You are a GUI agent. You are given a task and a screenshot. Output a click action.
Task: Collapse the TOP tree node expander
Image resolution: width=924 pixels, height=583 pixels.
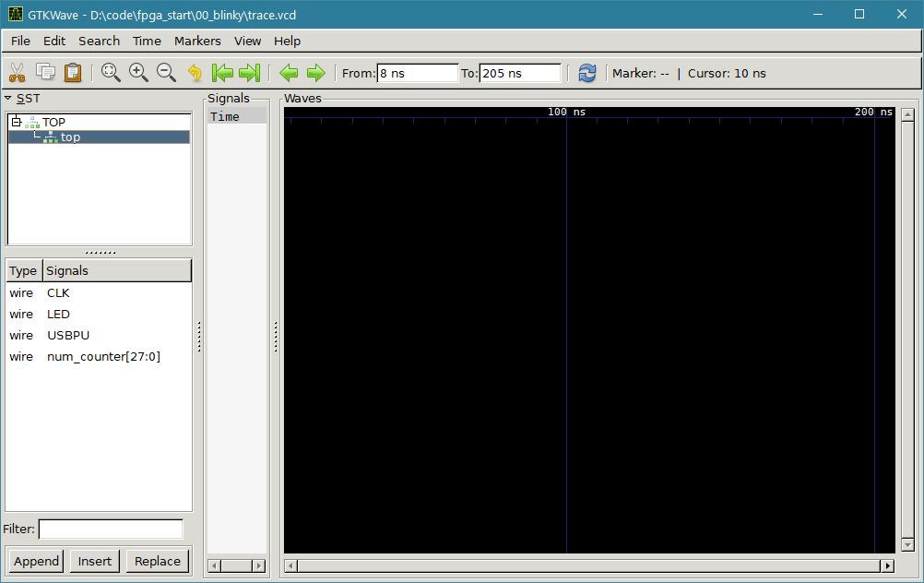tap(17, 122)
